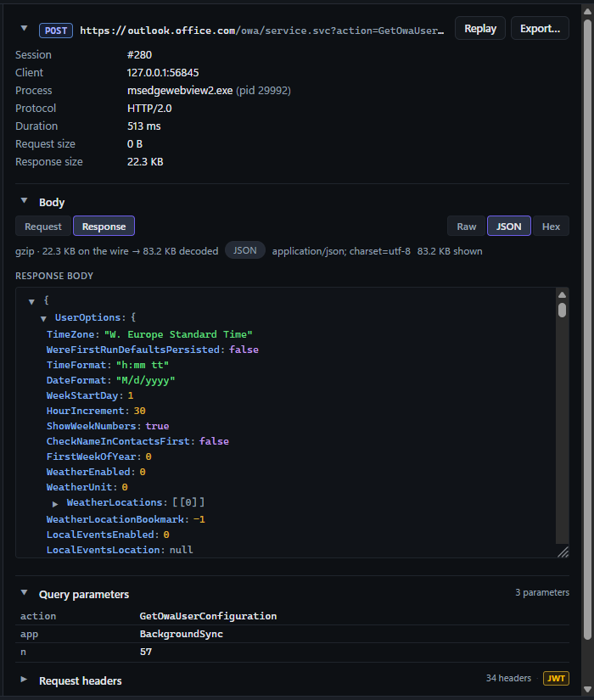Click the ShowWeekNumbers true value
594x700 pixels.
click(157, 426)
